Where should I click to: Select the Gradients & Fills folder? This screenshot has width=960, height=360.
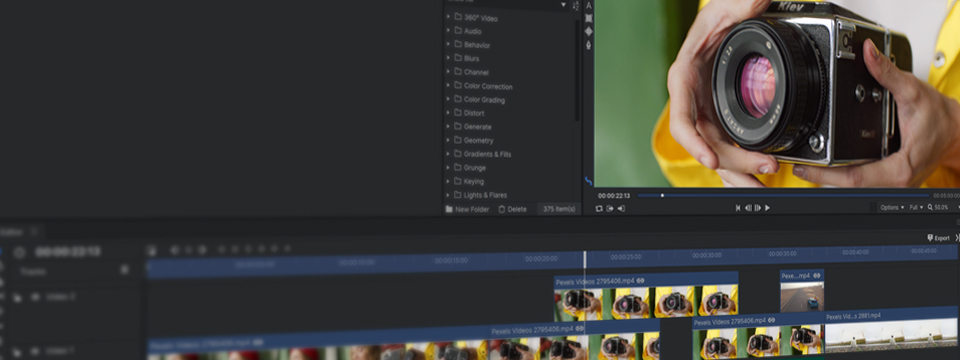[487, 154]
